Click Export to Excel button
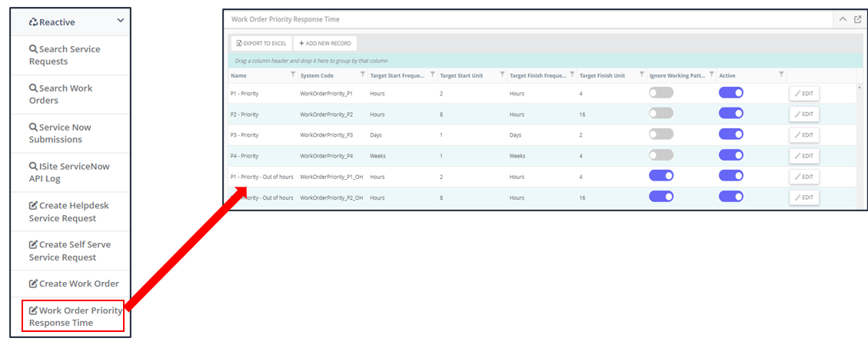This screenshot has width=868, height=345. [x=261, y=43]
